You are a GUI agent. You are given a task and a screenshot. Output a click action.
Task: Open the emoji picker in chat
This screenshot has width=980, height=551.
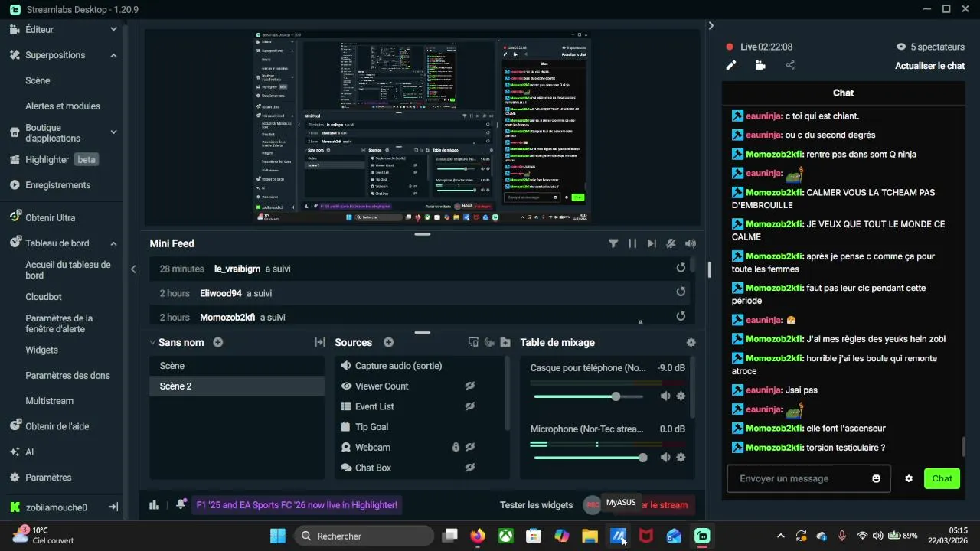click(x=877, y=478)
